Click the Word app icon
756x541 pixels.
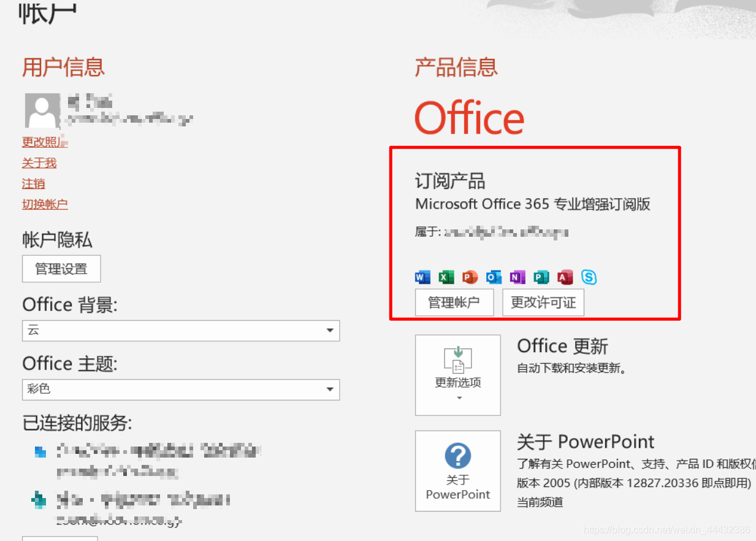[422, 277]
